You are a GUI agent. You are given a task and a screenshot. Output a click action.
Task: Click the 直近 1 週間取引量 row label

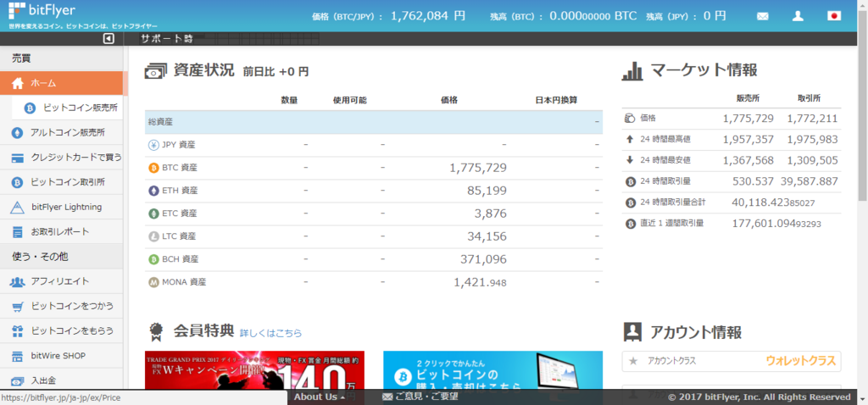[672, 224]
